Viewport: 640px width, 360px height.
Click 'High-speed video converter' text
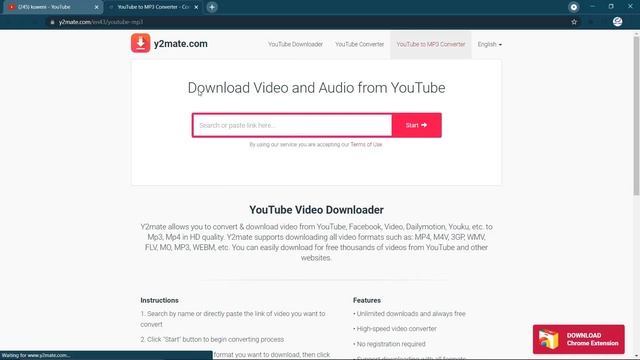tap(396, 329)
